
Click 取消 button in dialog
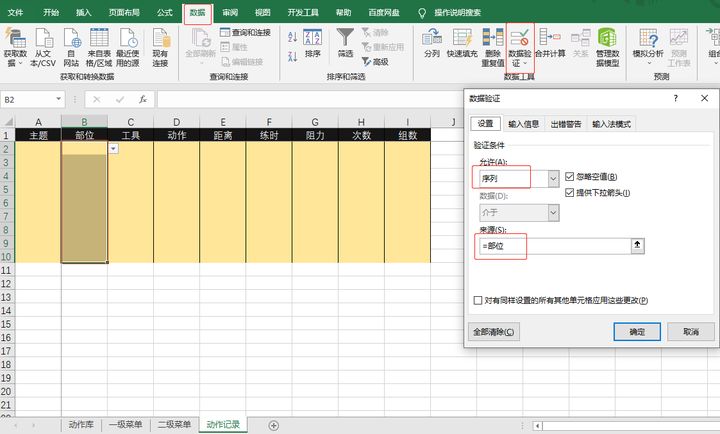tap(691, 332)
